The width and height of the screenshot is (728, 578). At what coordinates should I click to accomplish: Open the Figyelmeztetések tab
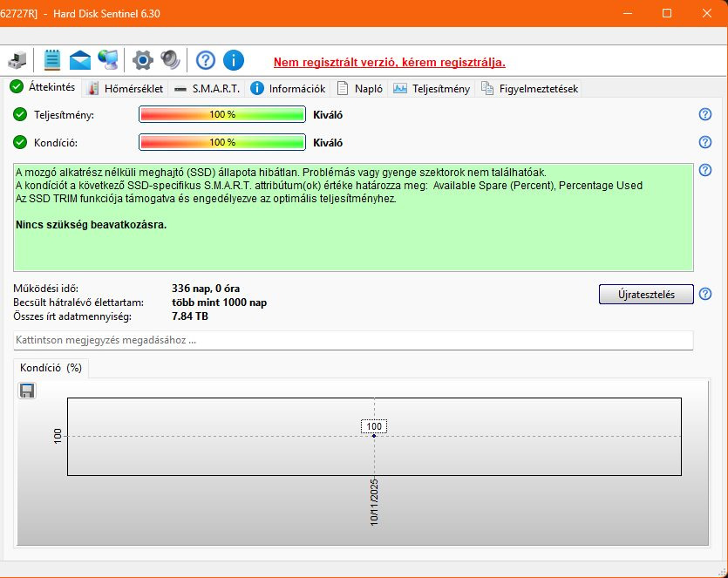click(x=530, y=88)
